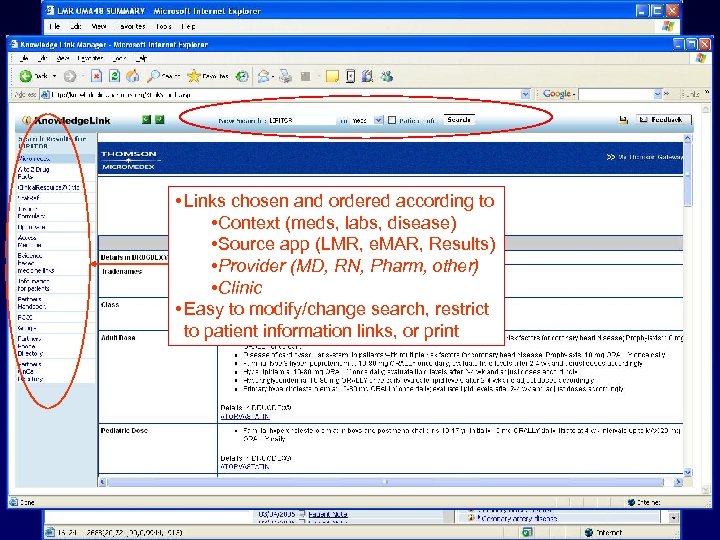Screen dimensions: 720x540
Task: Click content frame scroll-up arrow
Action: pyautogui.click(x=687, y=138)
